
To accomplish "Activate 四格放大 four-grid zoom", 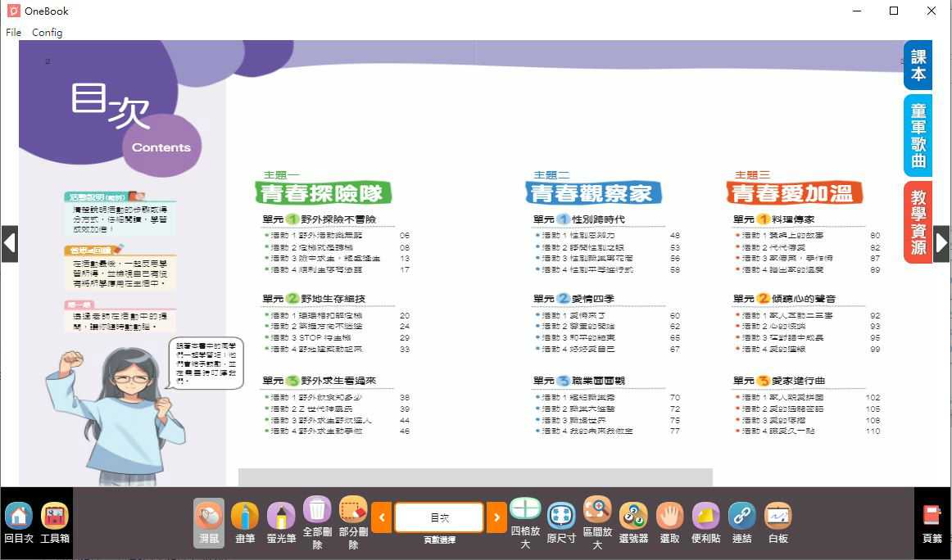I will click(525, 523).
